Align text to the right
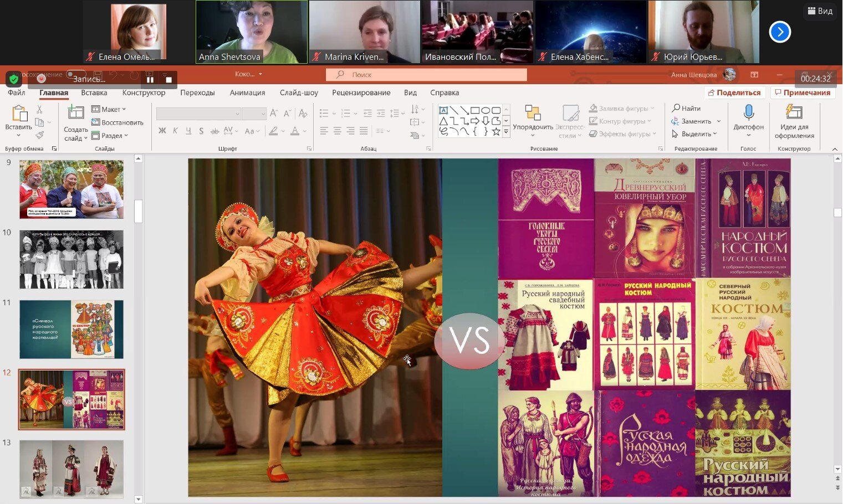This screenshot has height=504, width=843. tap(350, 131)
